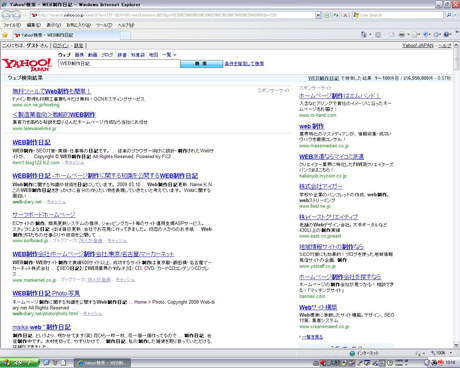
Task: Click the blue 検索 search button
Action: 201,64
